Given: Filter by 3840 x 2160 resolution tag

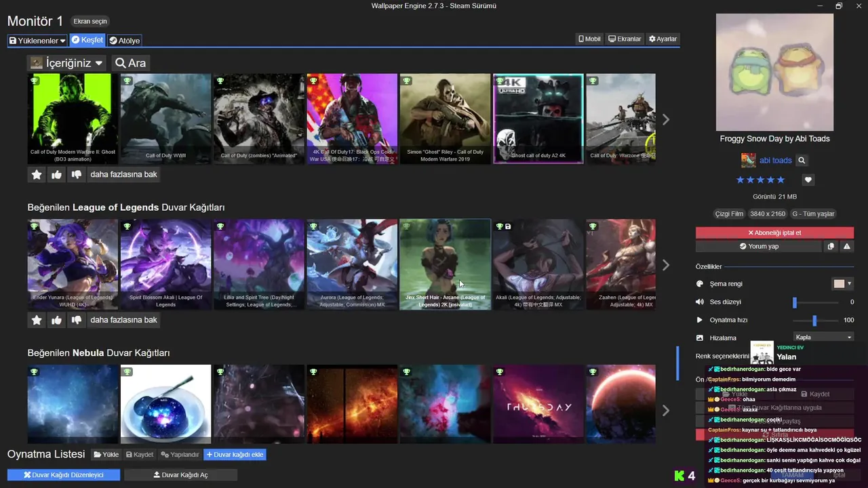Looking at the screenshot, I should coord(768,213).
